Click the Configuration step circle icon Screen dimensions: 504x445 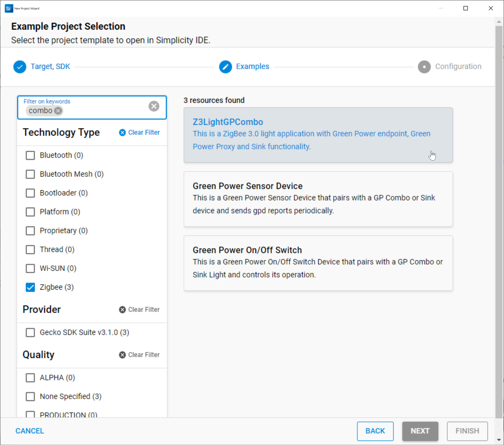pos(424,67)
